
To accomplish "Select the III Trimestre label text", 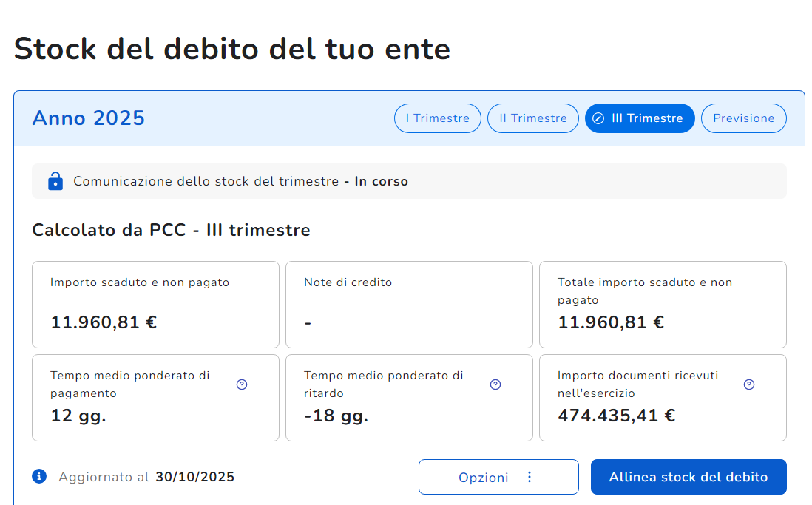I will coord(647,118).
